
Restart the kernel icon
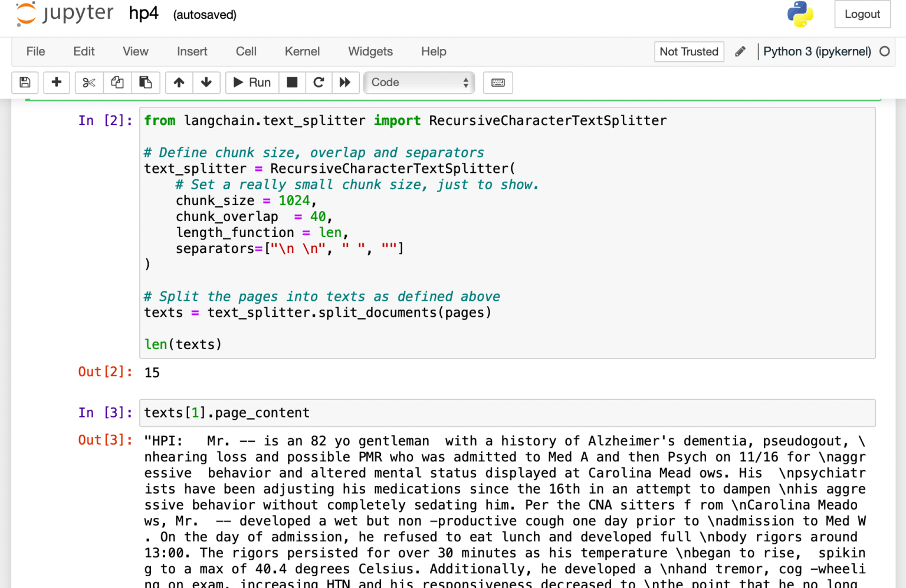click(x=319, y=83)
